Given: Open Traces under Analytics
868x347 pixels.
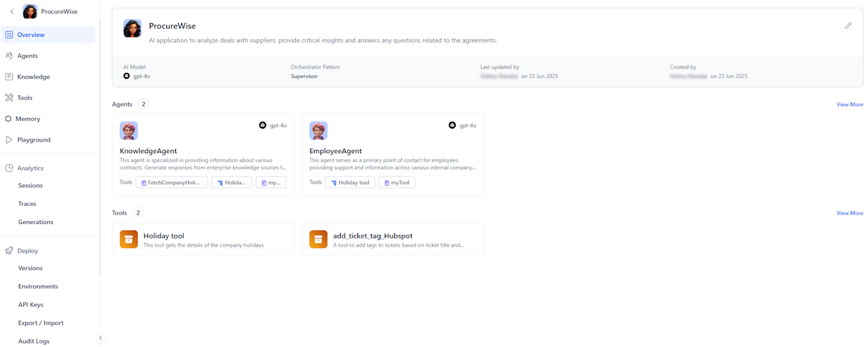Looking at the screenshot, I should [27, 204].
